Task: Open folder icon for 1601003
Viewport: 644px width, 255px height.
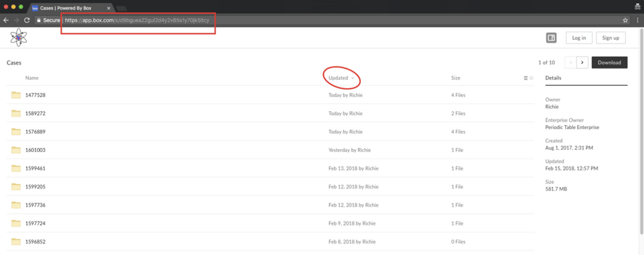Action: (16, 150)
